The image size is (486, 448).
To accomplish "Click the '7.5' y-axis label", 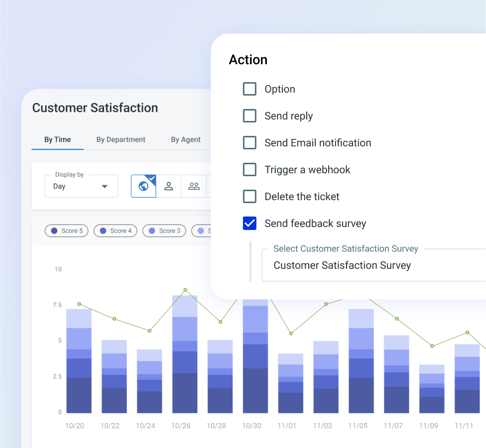I will coord(57,305).
